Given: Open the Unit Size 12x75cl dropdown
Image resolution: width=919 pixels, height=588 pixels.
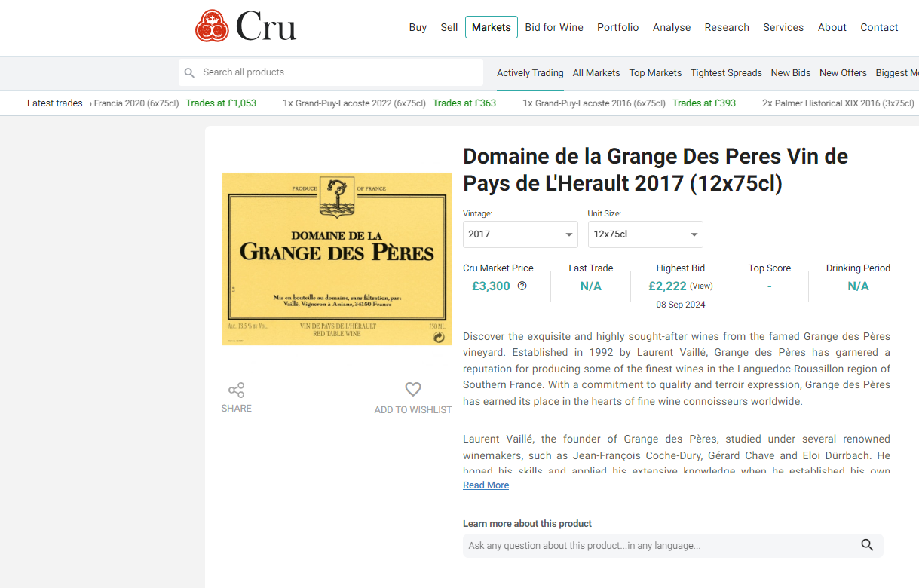Looking at the screenshot, I should (645, 234).
